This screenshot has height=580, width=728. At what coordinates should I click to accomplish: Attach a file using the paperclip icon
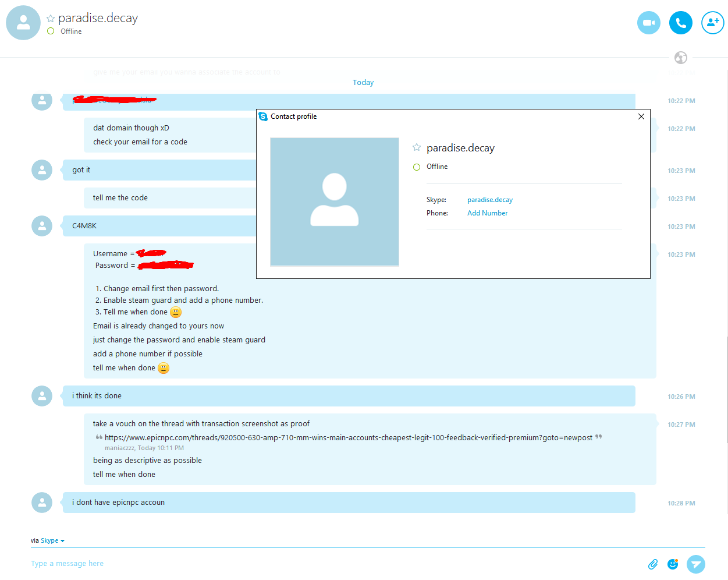(x=653, y=564)
